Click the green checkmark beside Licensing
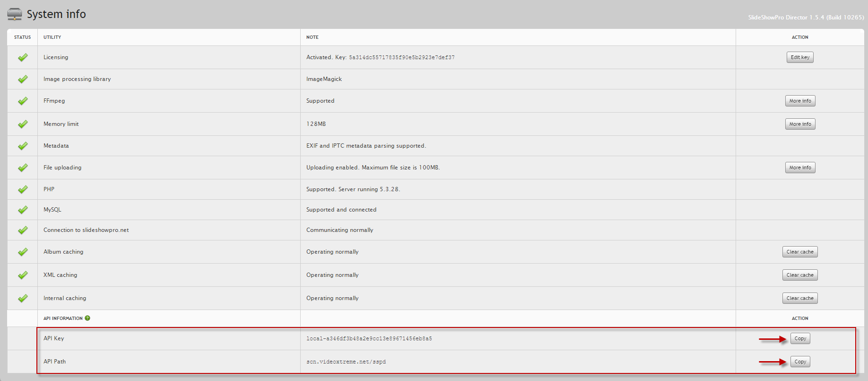 tap(23, 57)
